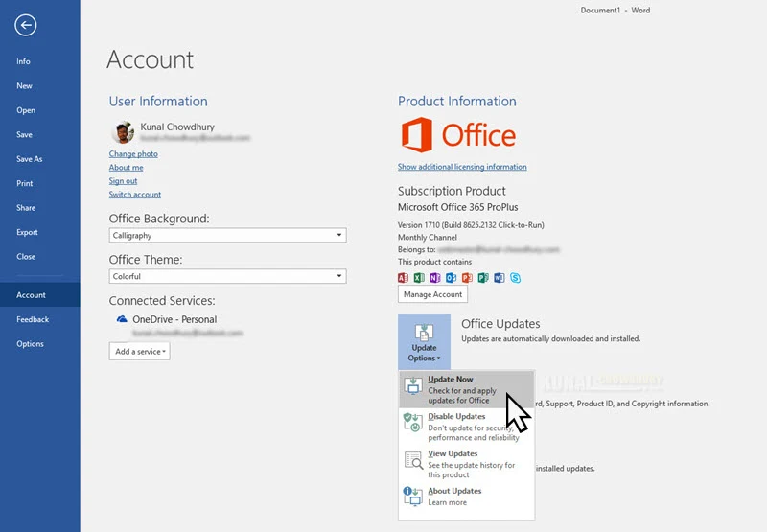The width and height of the screenshot is (767, 532).
Task: Select Save As in the sidebar
Action: click(x=30, y=159)
